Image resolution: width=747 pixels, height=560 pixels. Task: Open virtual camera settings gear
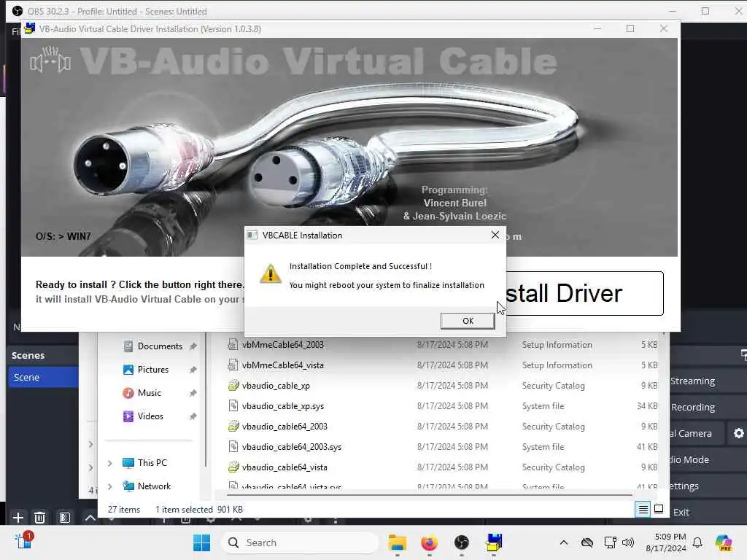(738, 433)
